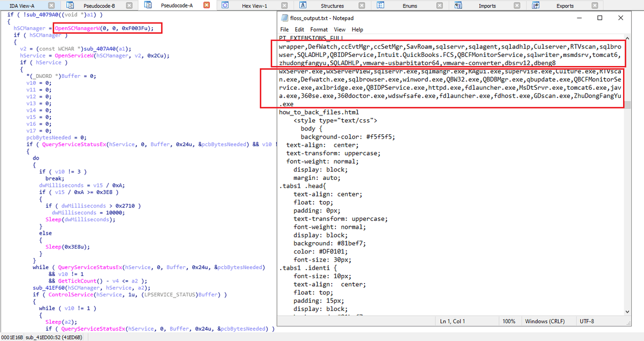Close the Pseudocode-B tab

coord(129,5)
